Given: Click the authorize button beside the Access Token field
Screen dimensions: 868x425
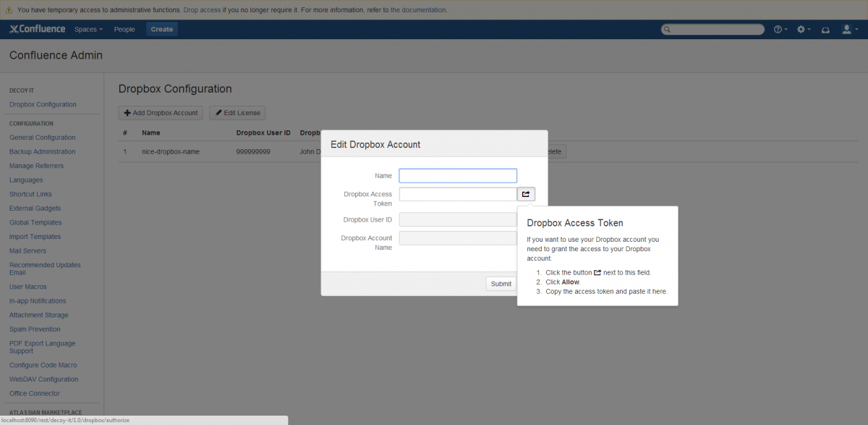Looking at the screenshot, I should click(526, 194).
